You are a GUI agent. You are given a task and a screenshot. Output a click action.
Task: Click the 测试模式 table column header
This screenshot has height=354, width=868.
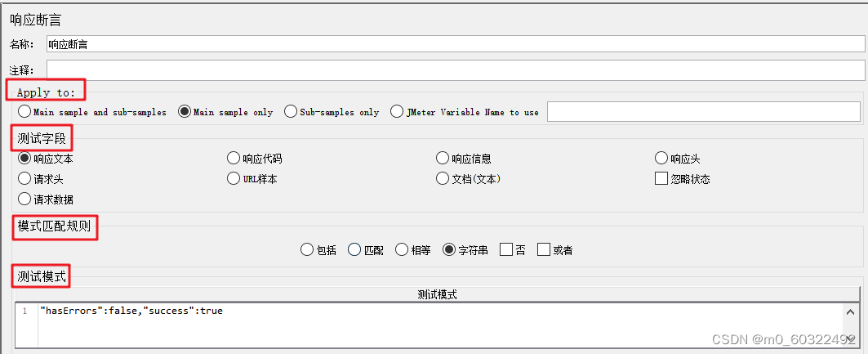tap(438, 294)
